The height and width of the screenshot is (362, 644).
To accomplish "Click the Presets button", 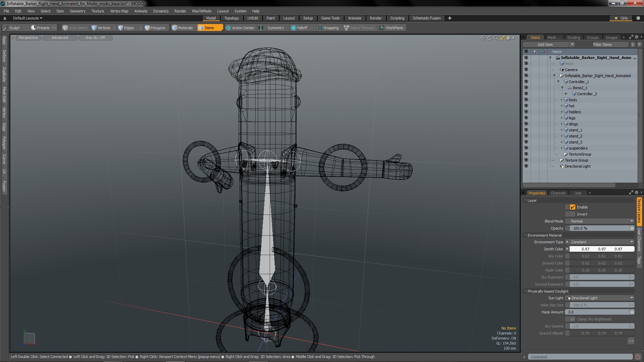I will [43, 28].
